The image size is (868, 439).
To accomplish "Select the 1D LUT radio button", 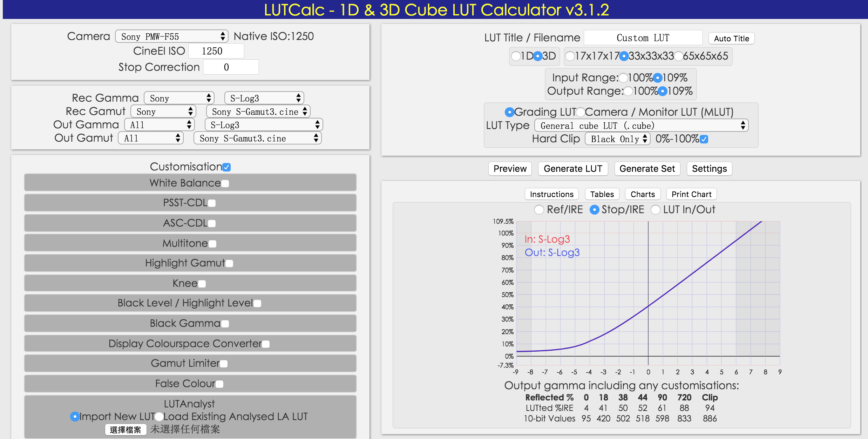I will point(516,56).
